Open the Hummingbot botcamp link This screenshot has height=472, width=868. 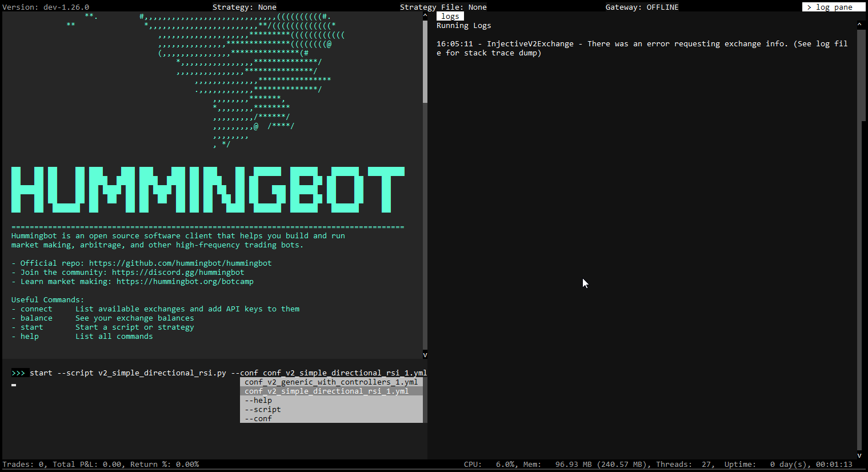click(x=185, y=282)
